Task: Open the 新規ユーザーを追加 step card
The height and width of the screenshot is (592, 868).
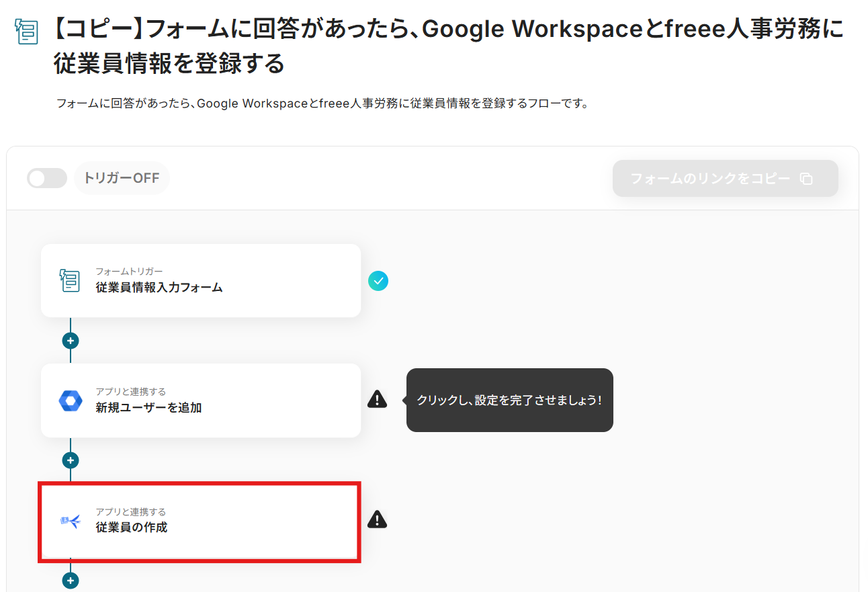Action: tap(201, 400)
